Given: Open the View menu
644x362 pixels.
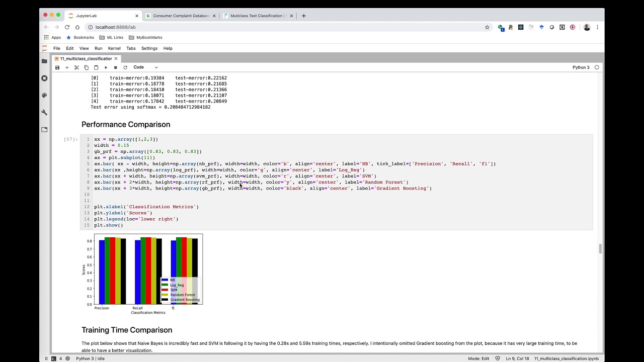Looking at the screenshot, I should point(84,48).
